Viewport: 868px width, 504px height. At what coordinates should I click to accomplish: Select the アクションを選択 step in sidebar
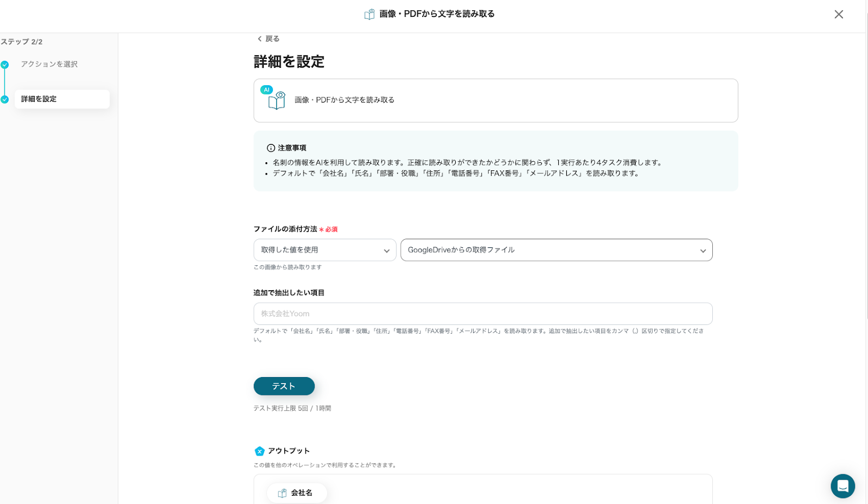[x=49, y=64]
